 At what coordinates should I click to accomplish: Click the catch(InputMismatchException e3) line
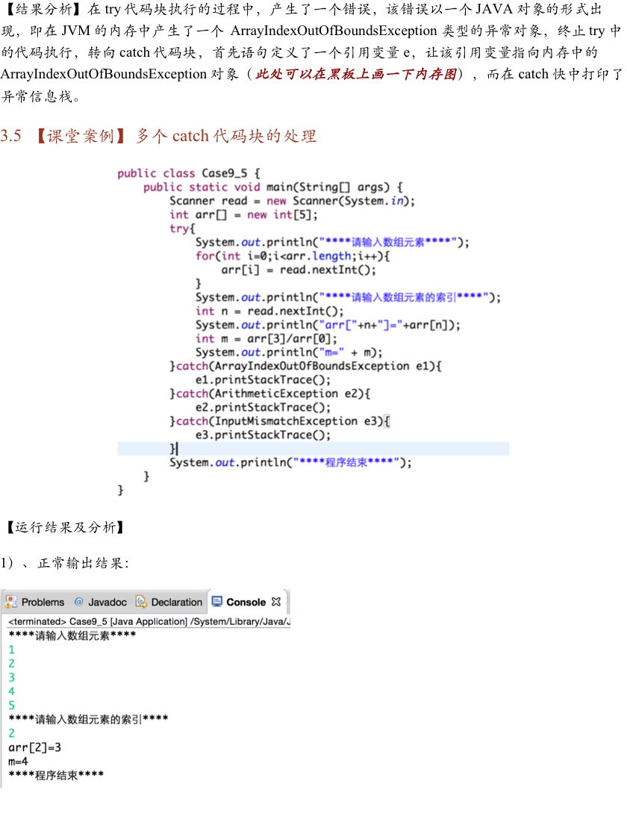point(279,422)
